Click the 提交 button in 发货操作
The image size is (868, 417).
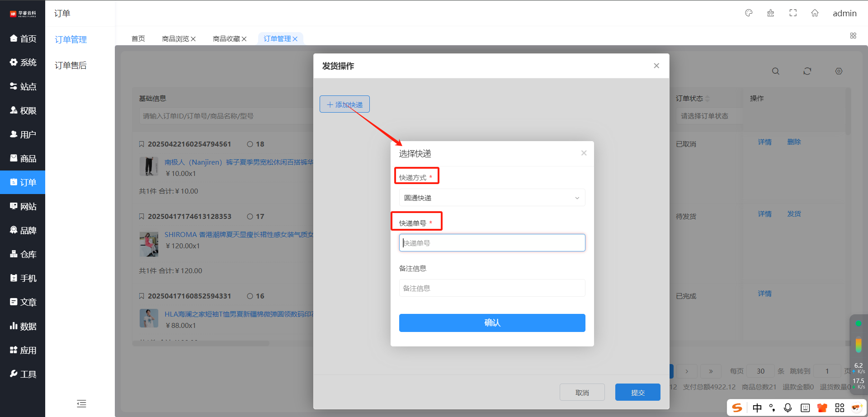(637, 393)
